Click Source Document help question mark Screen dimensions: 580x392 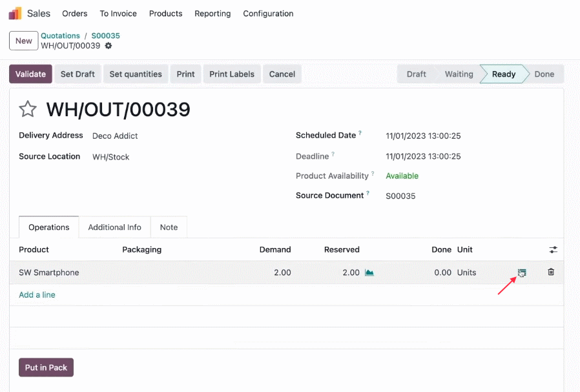[x=368, y=193]
